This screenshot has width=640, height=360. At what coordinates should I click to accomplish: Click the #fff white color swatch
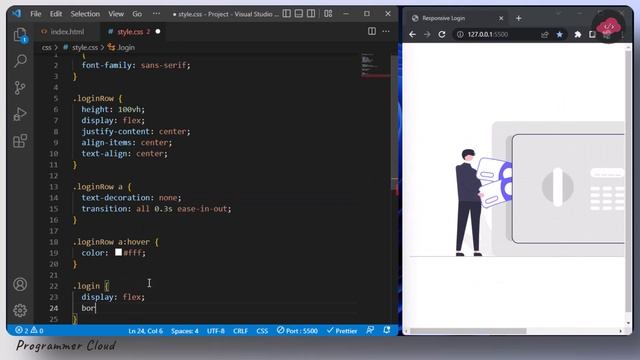pyautogui.click(x=118, y=252)
